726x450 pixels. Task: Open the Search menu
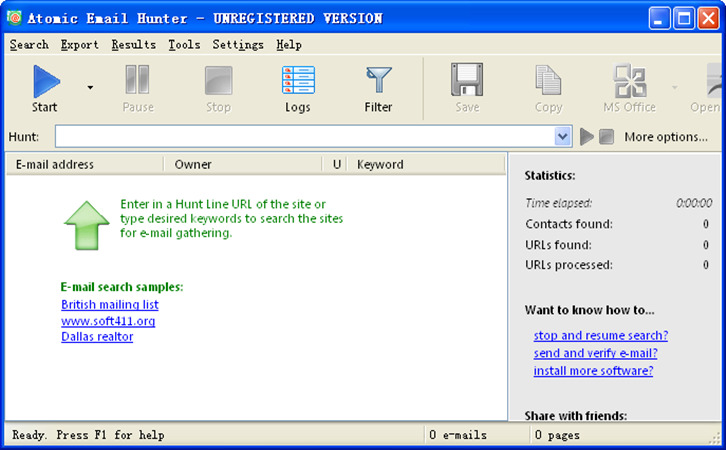(29, 45)
